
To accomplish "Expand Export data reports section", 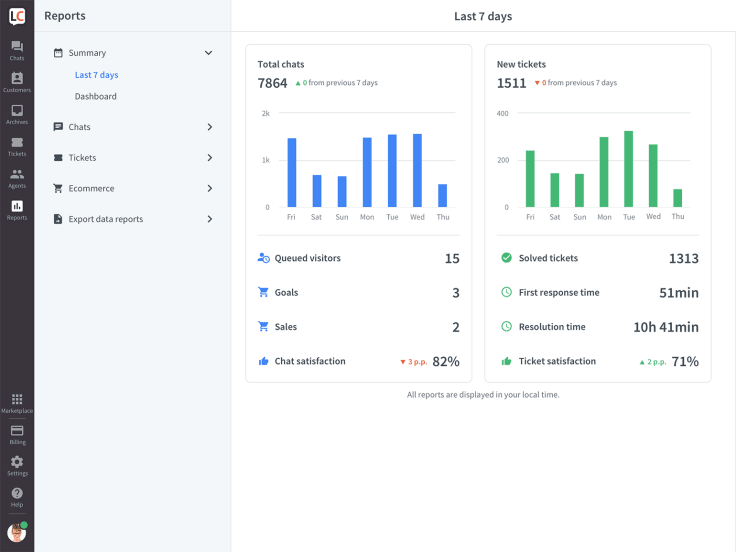I will pos(209,219).
